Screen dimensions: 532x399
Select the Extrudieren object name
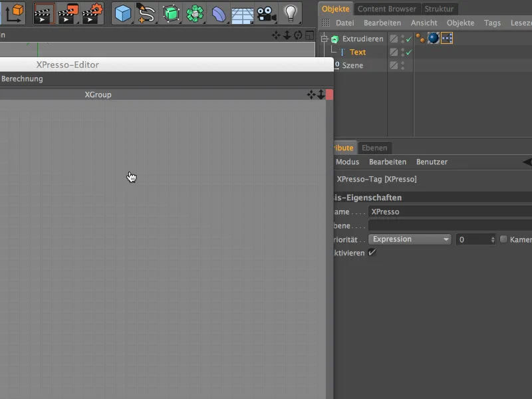click(362, 39)
